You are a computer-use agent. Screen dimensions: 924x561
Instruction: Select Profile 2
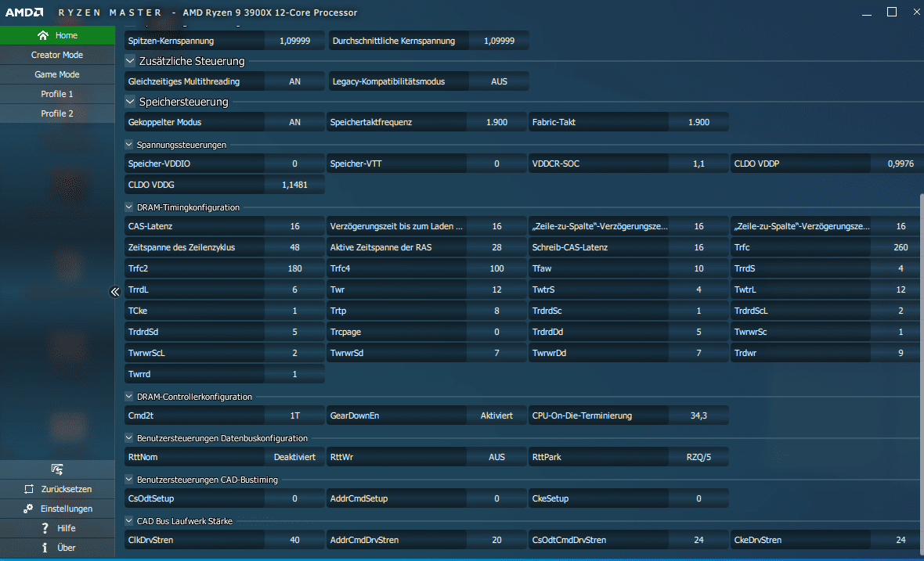[x=57, y=113]
